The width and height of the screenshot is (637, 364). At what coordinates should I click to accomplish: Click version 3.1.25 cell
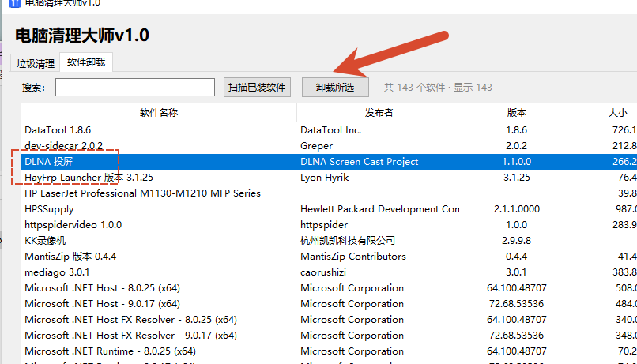coord(516,178)
